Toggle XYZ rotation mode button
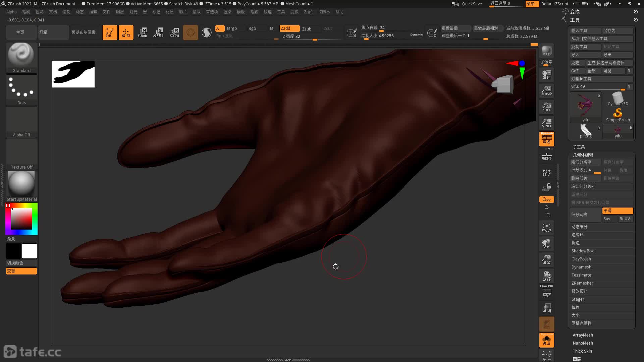The height and width of the screenshot is (362, 644). (546, 199)
